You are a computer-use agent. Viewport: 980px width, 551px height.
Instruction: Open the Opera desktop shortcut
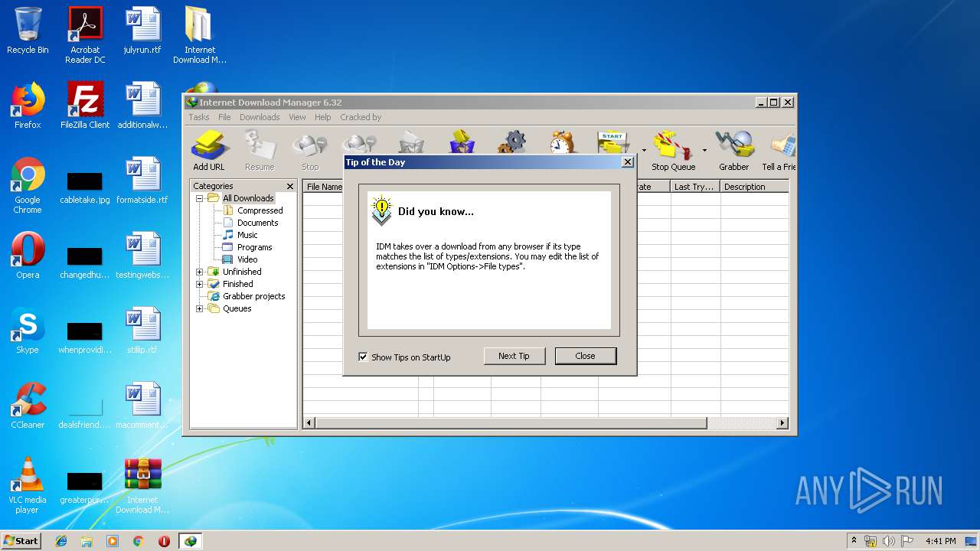click(x=28, y=256)
